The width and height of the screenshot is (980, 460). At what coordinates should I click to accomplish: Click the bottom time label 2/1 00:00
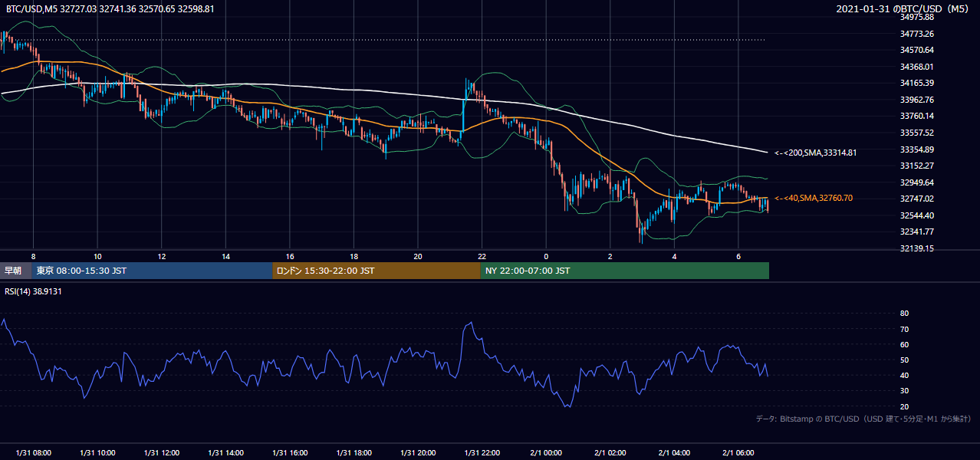546,452
